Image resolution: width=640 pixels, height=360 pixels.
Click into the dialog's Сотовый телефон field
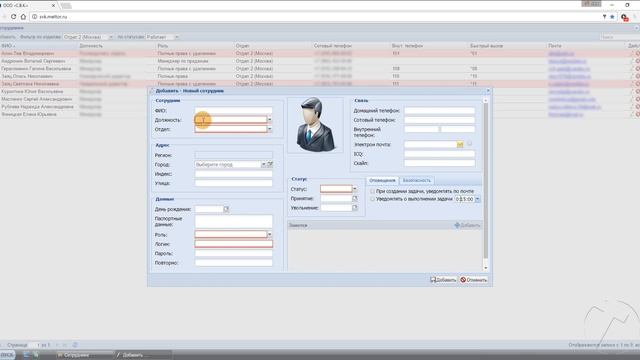(x=440, y=120)
